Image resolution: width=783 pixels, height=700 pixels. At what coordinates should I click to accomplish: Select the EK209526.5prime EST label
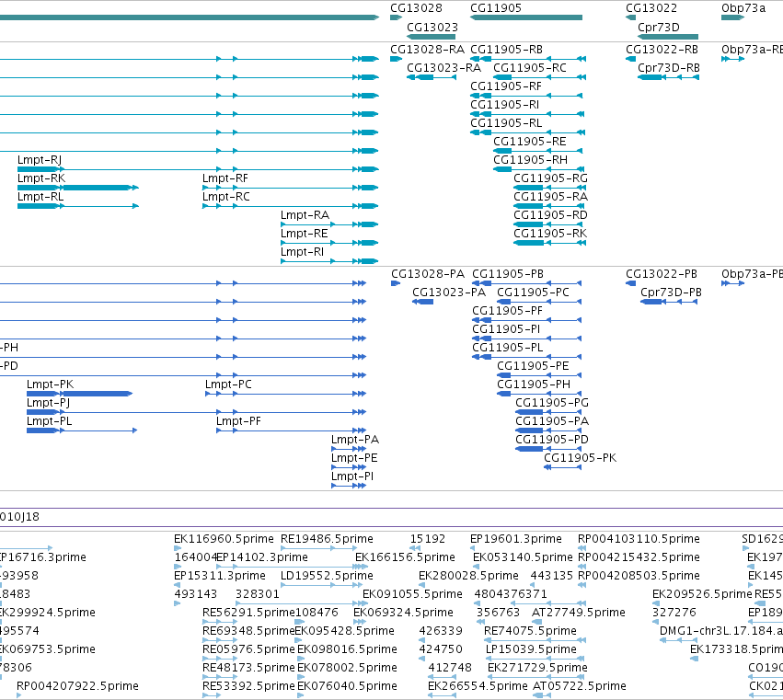(x=702, y=594)
